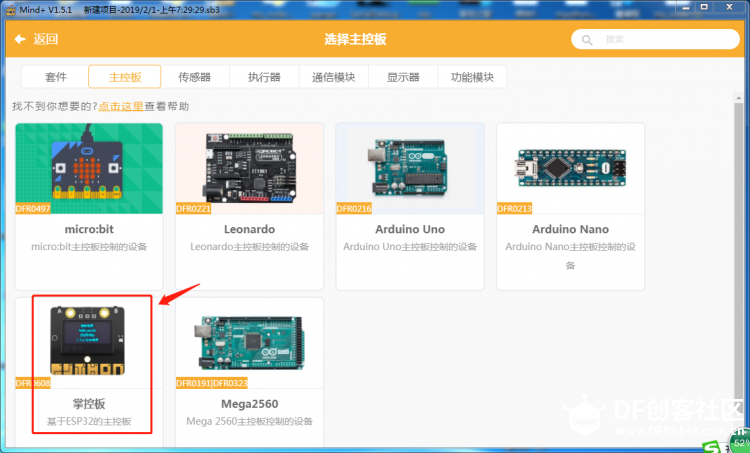
Task: Choose the Arduino Nano board image
Action: coord(570,168)
